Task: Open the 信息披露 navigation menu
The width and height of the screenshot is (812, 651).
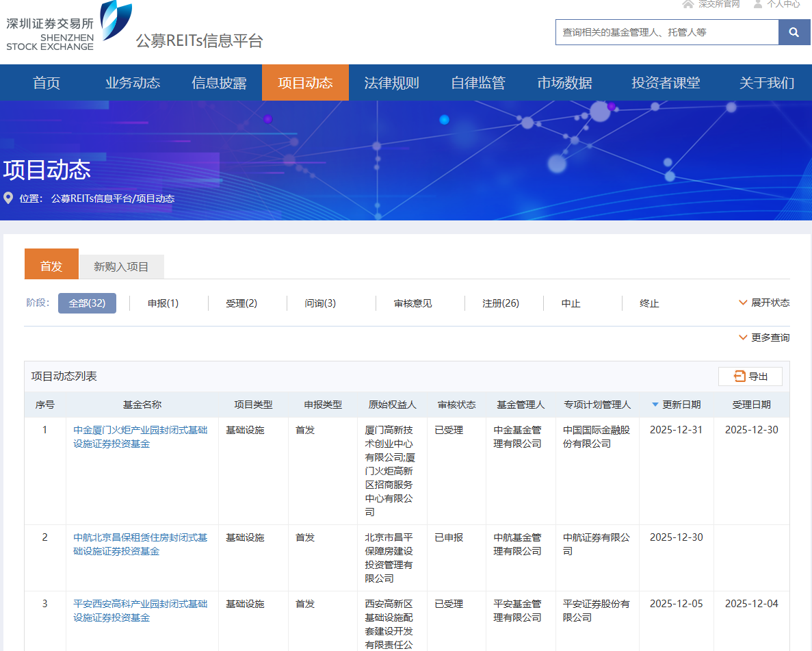Action: point(219,83)
